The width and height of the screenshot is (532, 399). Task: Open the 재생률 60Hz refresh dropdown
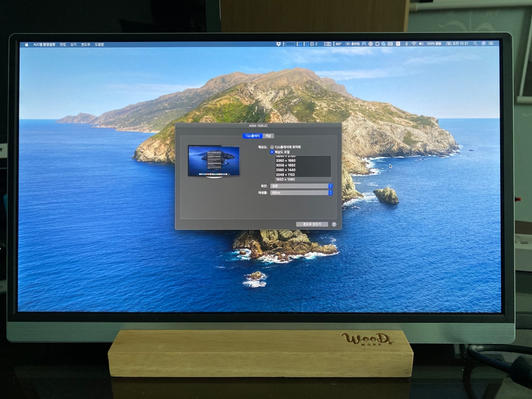301,193
